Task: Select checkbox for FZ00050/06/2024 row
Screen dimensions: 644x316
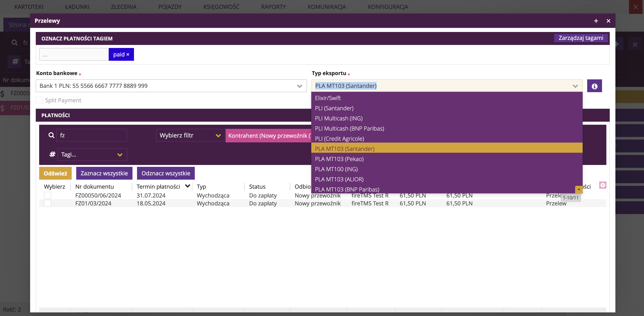Action: [x=47, y=196]
